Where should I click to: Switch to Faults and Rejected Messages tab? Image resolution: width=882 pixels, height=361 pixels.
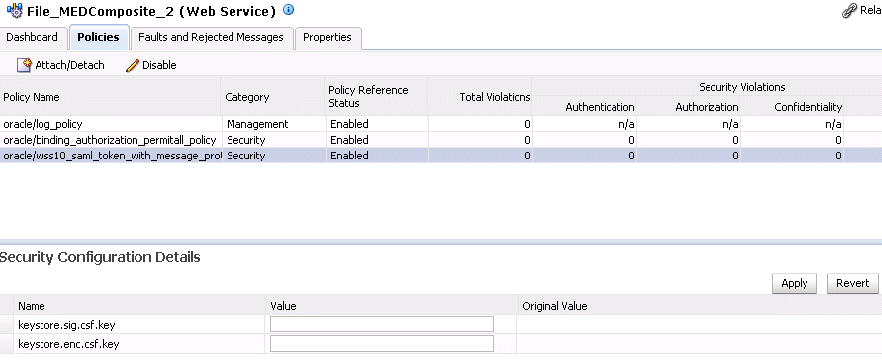click(211, 37)
